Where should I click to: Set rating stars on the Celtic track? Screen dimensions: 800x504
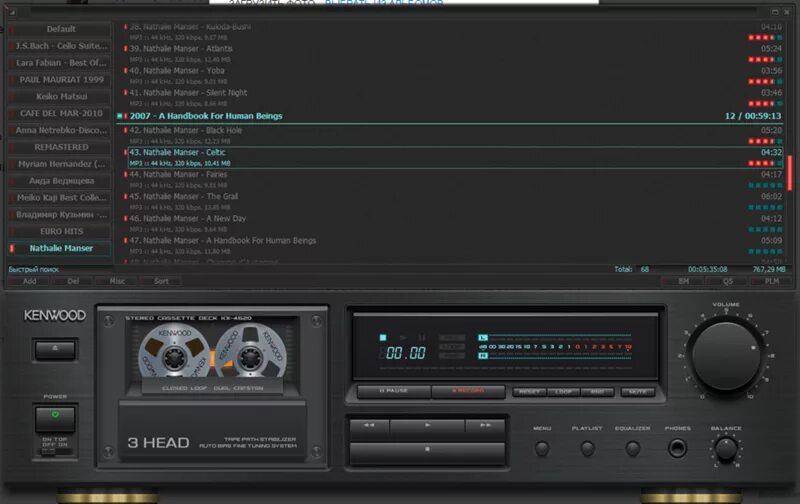(x=765, y=163)
